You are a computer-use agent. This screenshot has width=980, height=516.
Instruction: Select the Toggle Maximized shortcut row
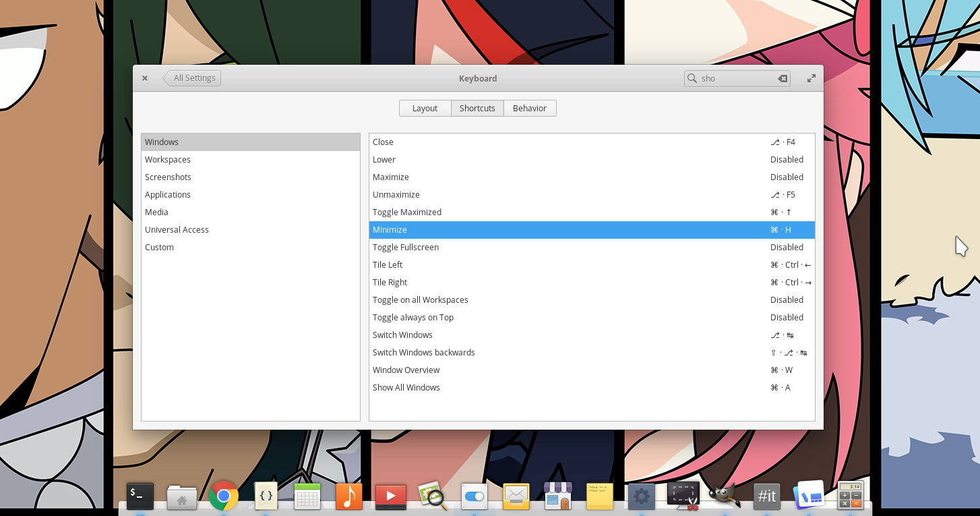(592, 212)
